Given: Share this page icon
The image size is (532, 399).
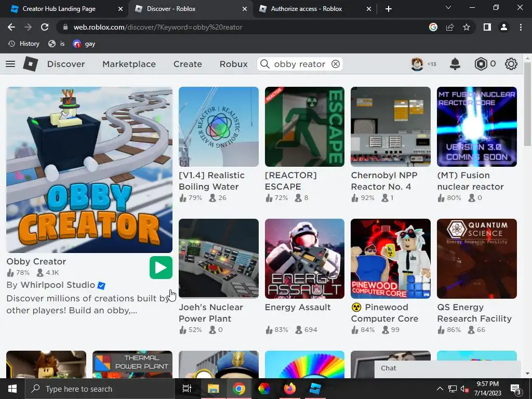Looking at the screenshot, I should tap(450, 27).
